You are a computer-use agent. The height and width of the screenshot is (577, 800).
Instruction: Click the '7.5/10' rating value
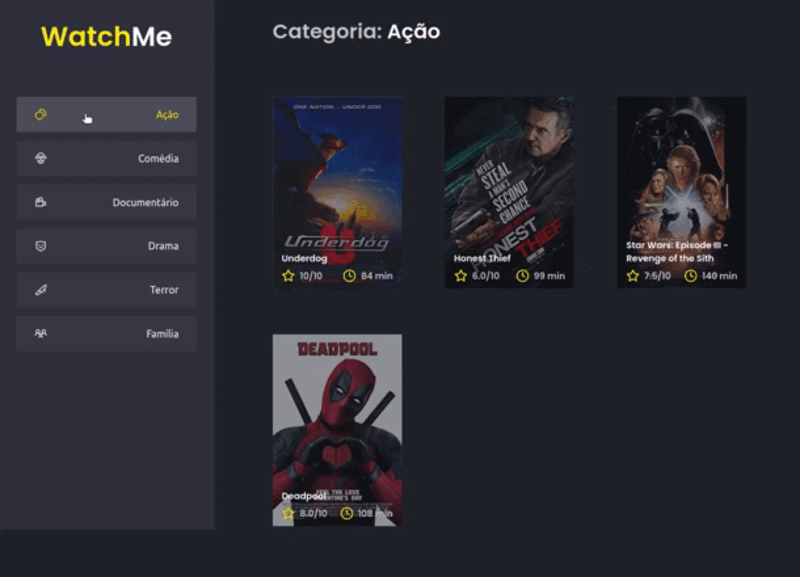[657, 276]
